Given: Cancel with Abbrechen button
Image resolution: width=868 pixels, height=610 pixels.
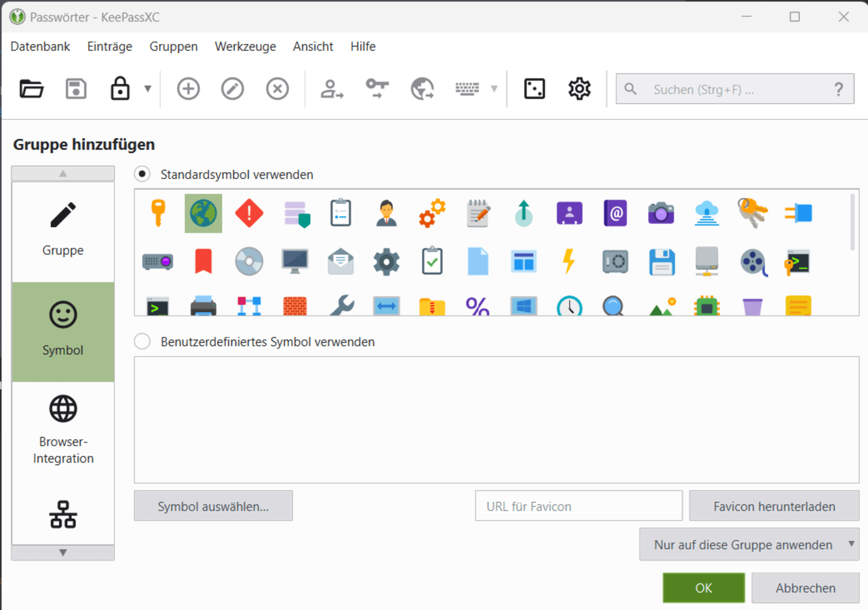Looking at the screenshot, I should click(806, 588).
